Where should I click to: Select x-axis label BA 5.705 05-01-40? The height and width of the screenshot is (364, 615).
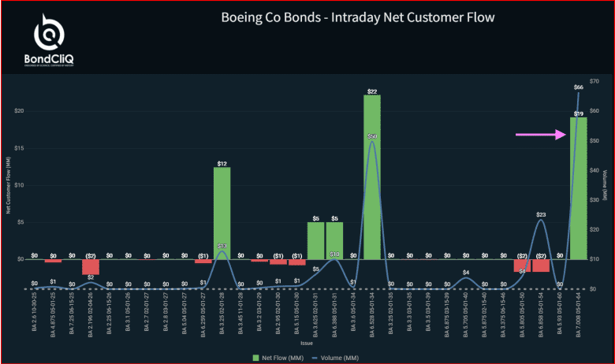(466, 314)
